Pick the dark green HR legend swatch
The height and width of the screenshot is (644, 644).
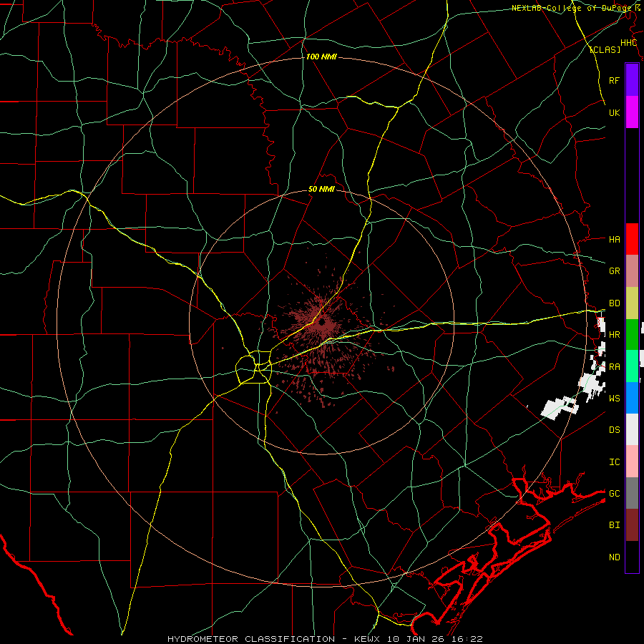point(632,335)
